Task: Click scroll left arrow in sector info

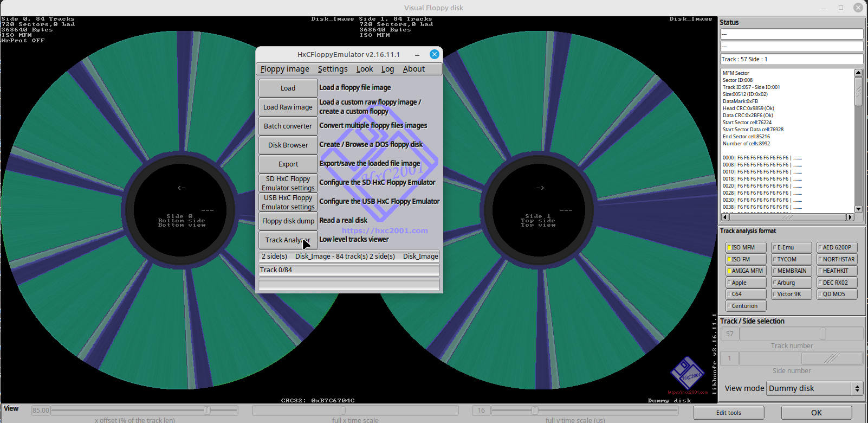Action: click(725, 217)
